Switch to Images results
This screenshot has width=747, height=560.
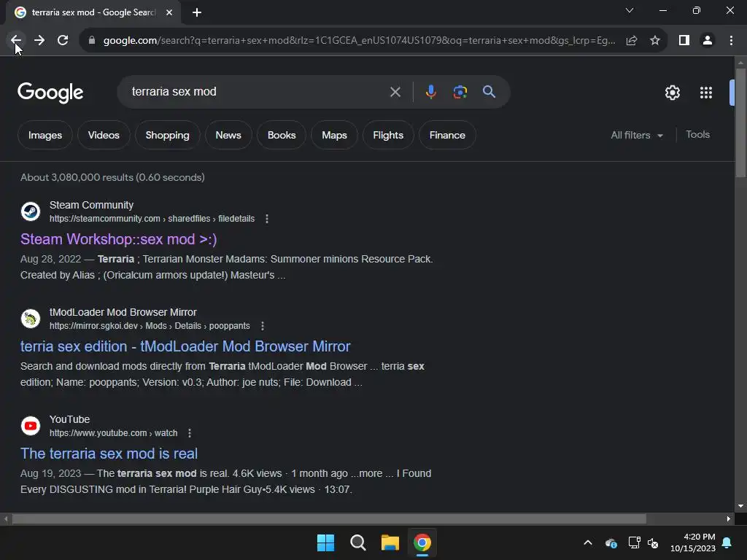(x=45, y=135)
